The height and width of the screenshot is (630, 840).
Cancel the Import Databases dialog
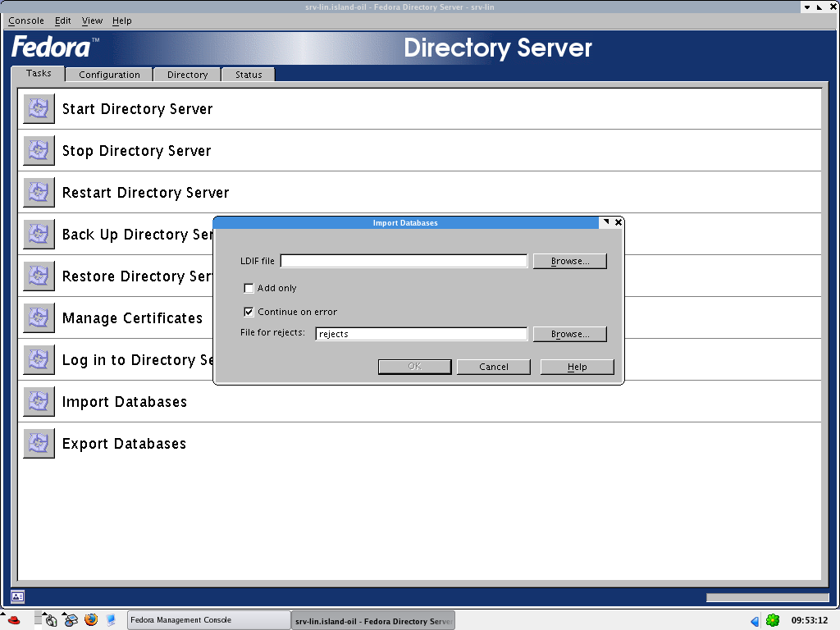pos(493,367)
